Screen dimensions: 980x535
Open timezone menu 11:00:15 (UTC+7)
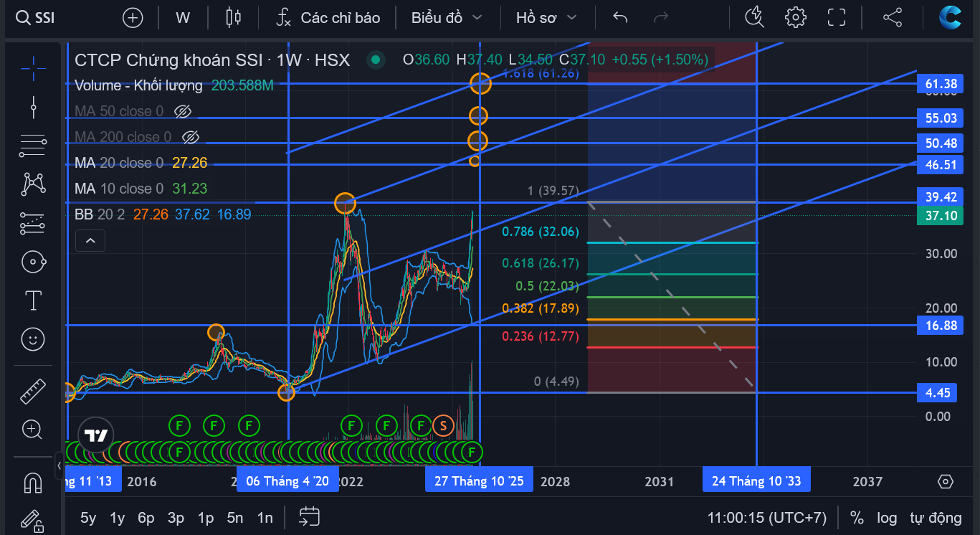click(766, 518)
